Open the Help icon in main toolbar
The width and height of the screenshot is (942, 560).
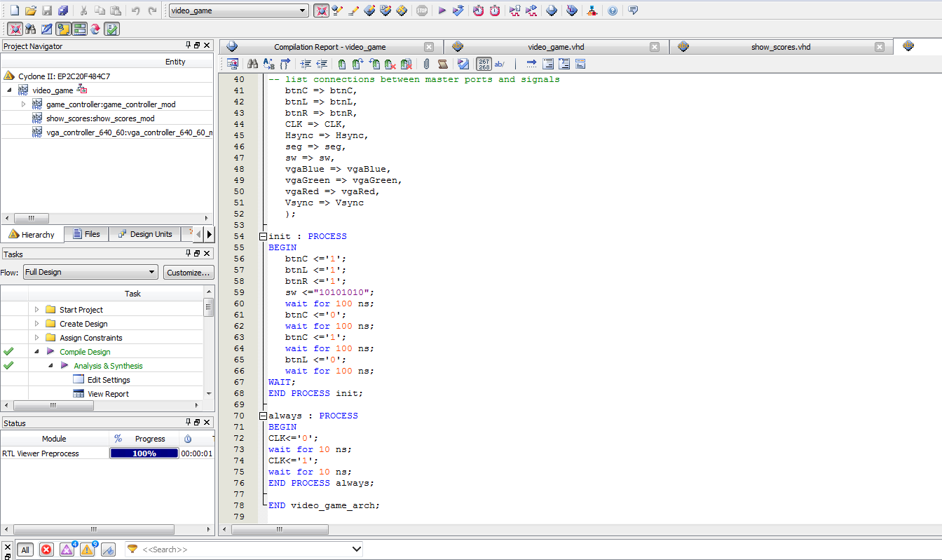[x=613, y=11]
